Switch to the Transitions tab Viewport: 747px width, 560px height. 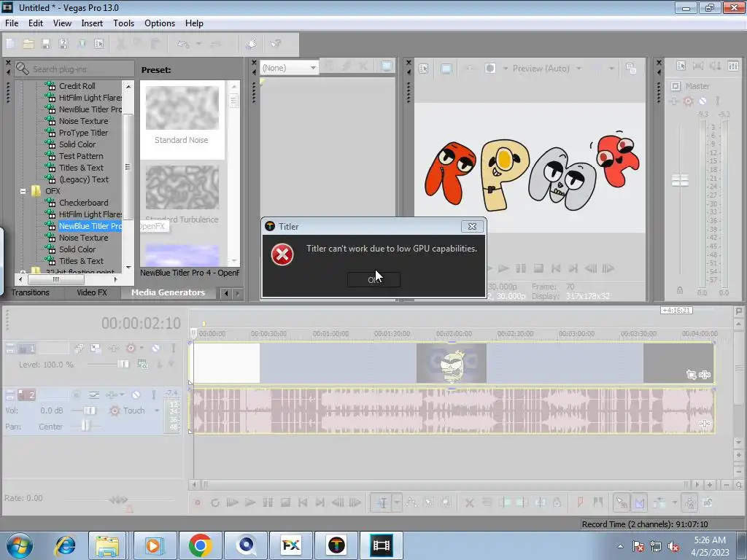pyautogui.click(x=31, y=292)
